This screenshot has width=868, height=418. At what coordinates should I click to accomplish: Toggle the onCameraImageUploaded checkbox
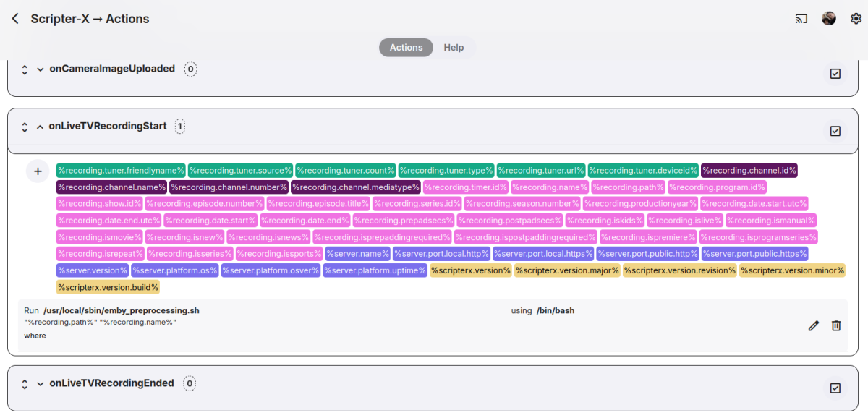pos(835,73)
